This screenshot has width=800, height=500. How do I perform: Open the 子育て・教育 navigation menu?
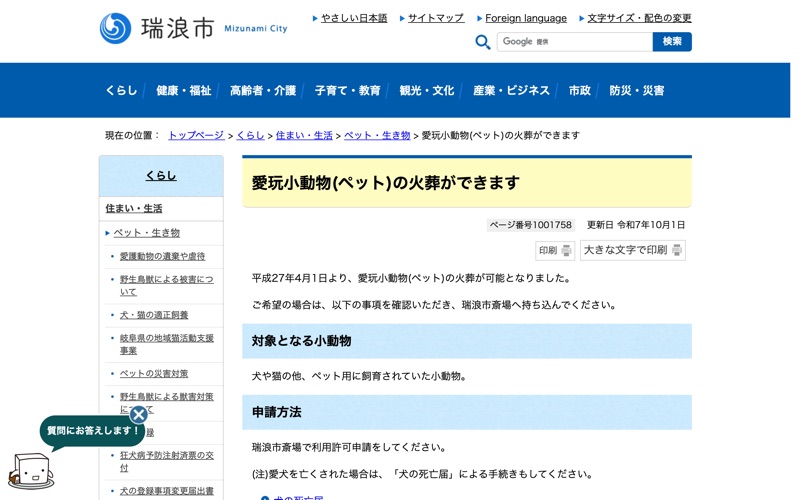pyautogui.click(x=347, y=90)
